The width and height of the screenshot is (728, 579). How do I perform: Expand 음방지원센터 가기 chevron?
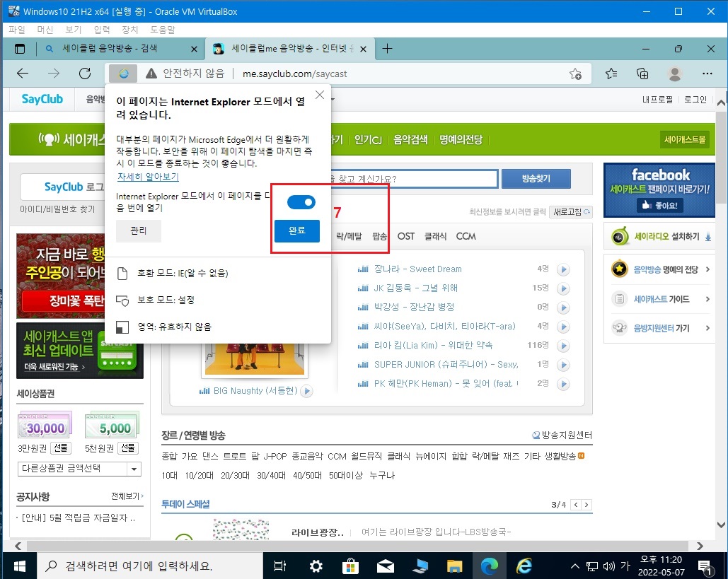click(707, 328)
